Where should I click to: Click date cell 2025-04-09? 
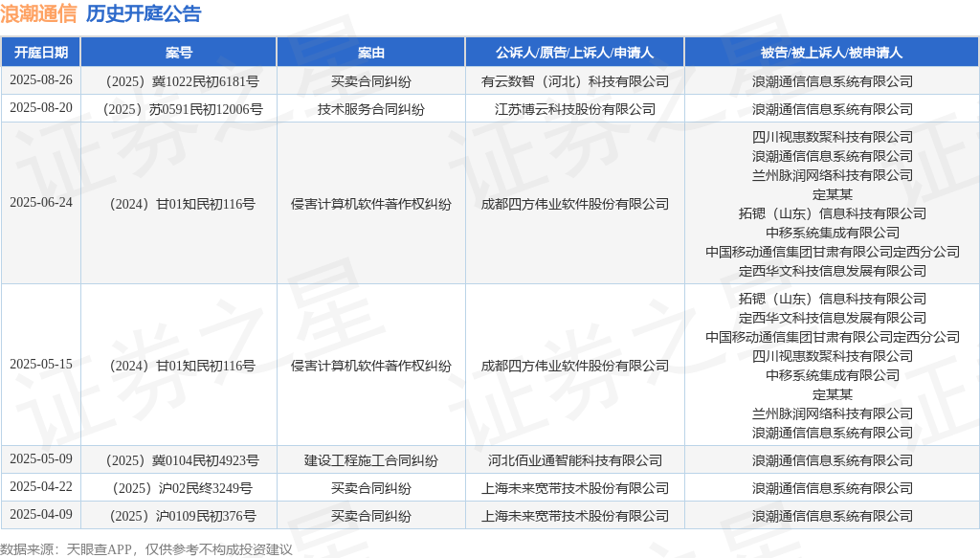pos(41,515)
